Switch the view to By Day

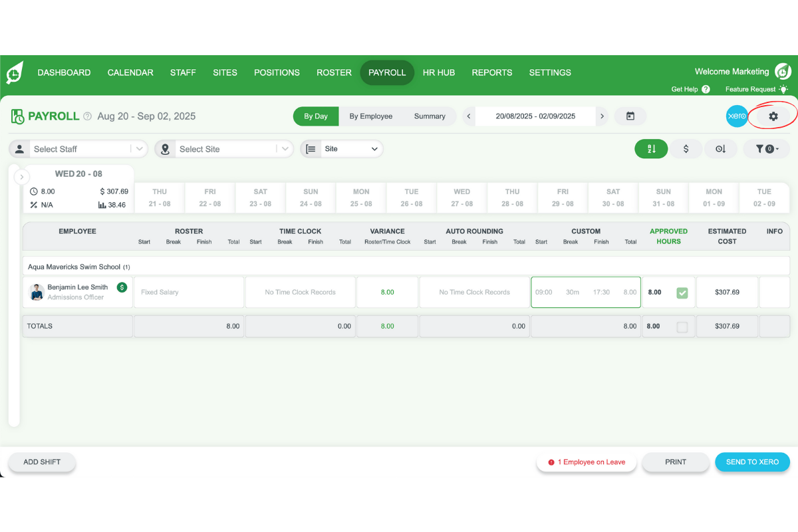click(x=315, y=116)
